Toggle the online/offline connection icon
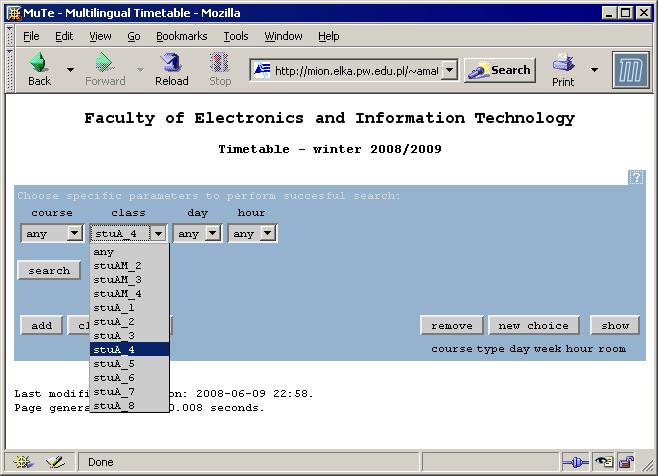The width and height of the screenshot is (658, 476). [x=575, y=462]
